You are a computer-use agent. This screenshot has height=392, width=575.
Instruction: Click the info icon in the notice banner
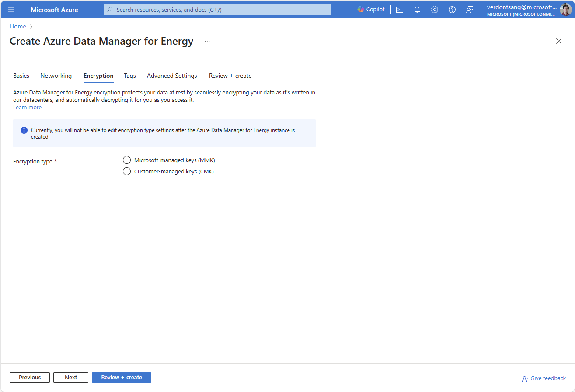[x=24, y=130]
